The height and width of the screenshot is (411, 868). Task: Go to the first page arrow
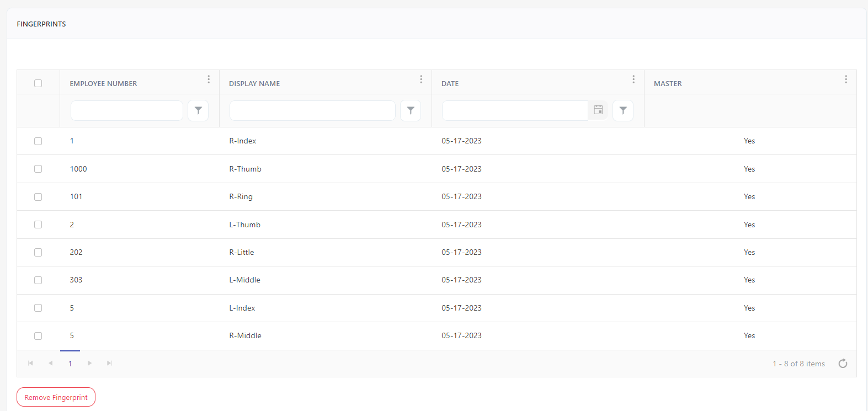pyautogui.click(x=31, y=363)
